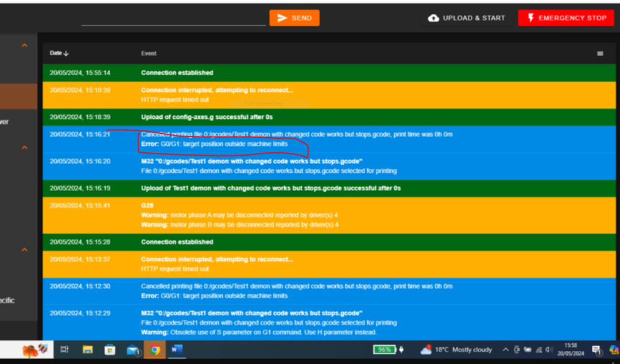Open the notification center icon
The width and height of the screenshot is (620, 364).
[x=596, y=350]
